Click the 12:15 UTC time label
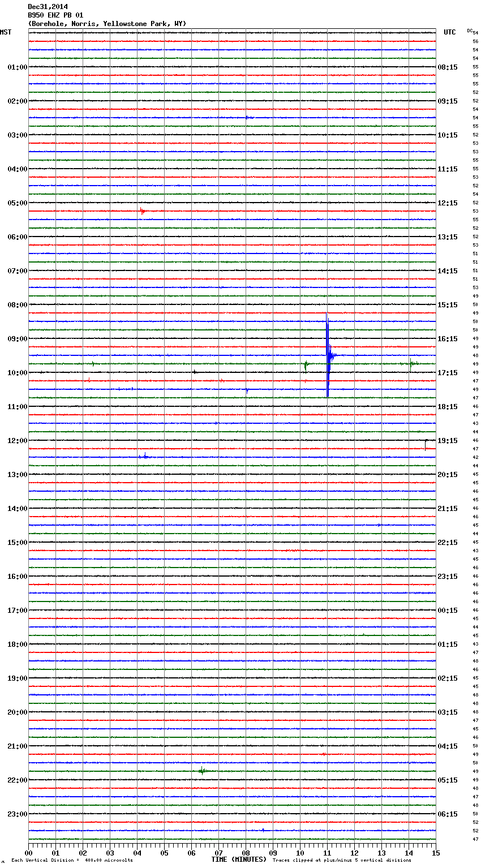 (448, 203)
